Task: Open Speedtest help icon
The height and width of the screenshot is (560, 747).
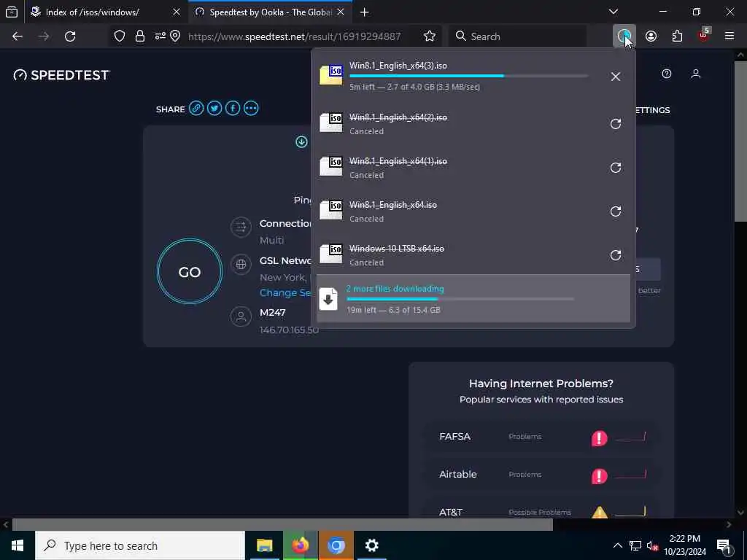Action: [x=667, y=74]
